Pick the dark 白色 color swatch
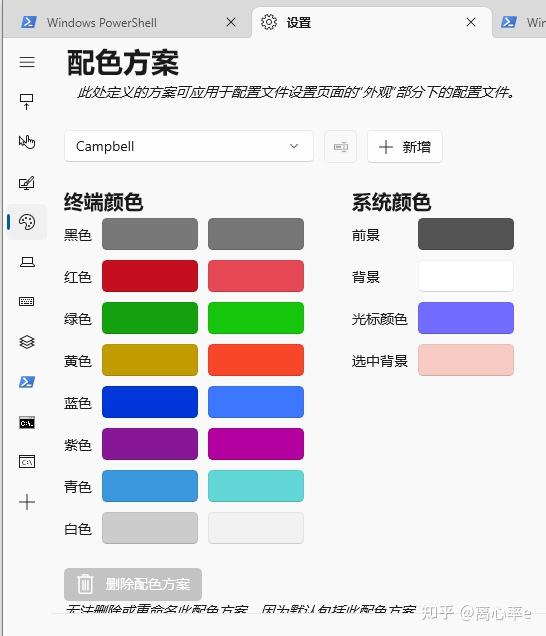This screenshot has width=546, height=636. click(x=150, y=528)
